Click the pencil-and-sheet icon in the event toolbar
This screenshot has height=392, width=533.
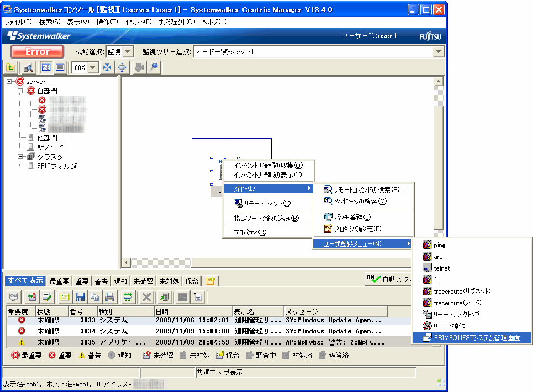[47, 297]
